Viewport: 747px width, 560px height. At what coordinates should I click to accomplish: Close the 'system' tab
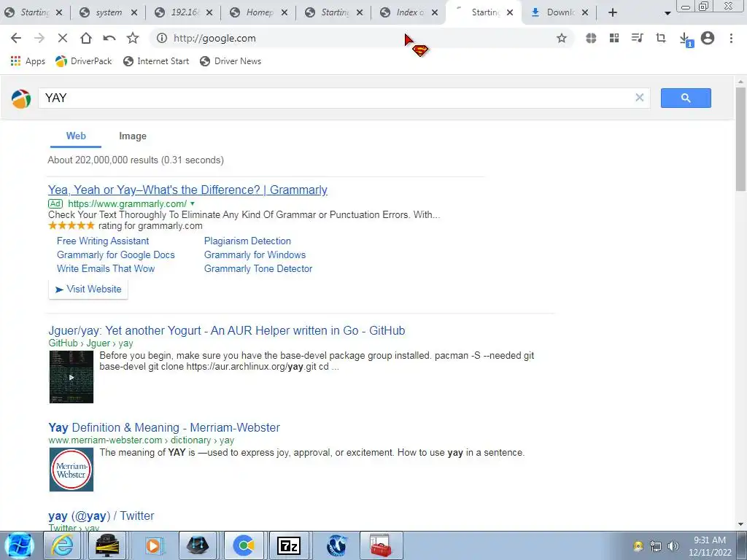(x=134, y=13)
